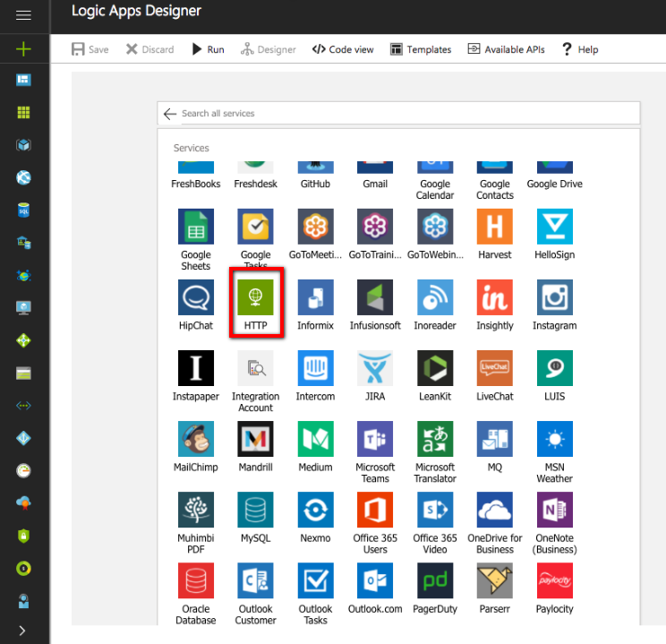The width and height of the screenshot is (666, 644).
Task: Open the Mandrill service
Action: click(255, 439)
